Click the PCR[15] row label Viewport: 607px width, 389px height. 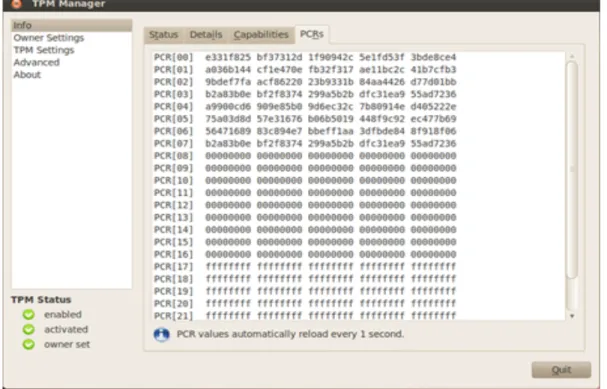173,242
